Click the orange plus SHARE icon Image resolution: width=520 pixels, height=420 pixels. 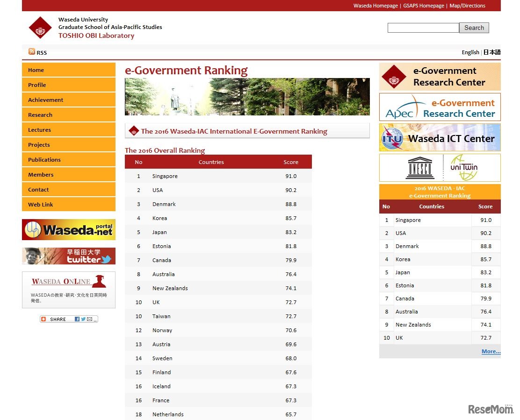(43, 319)
